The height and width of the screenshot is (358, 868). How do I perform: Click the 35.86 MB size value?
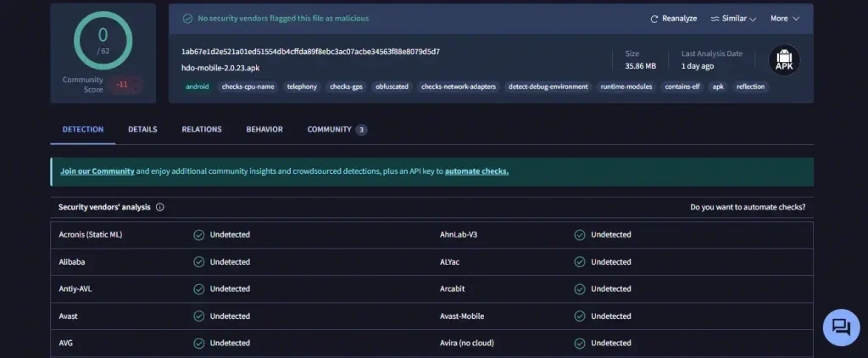[x=641, y=66]
